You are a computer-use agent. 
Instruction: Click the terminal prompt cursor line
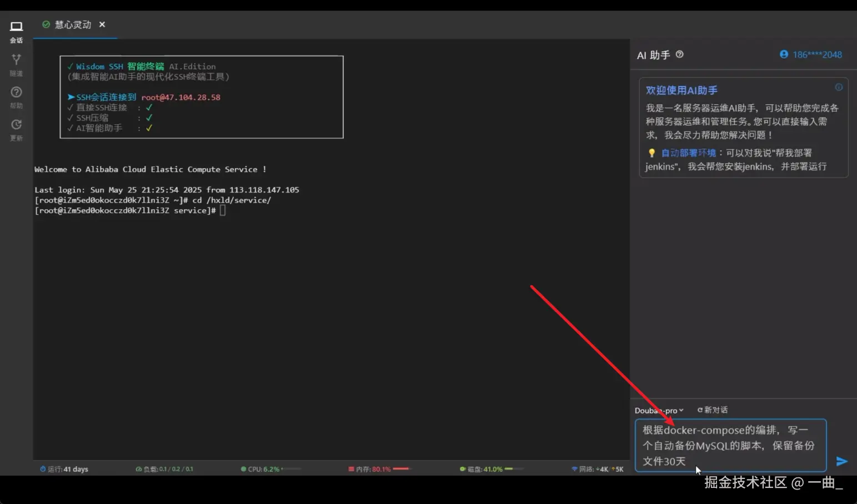[x=130, y=210]
